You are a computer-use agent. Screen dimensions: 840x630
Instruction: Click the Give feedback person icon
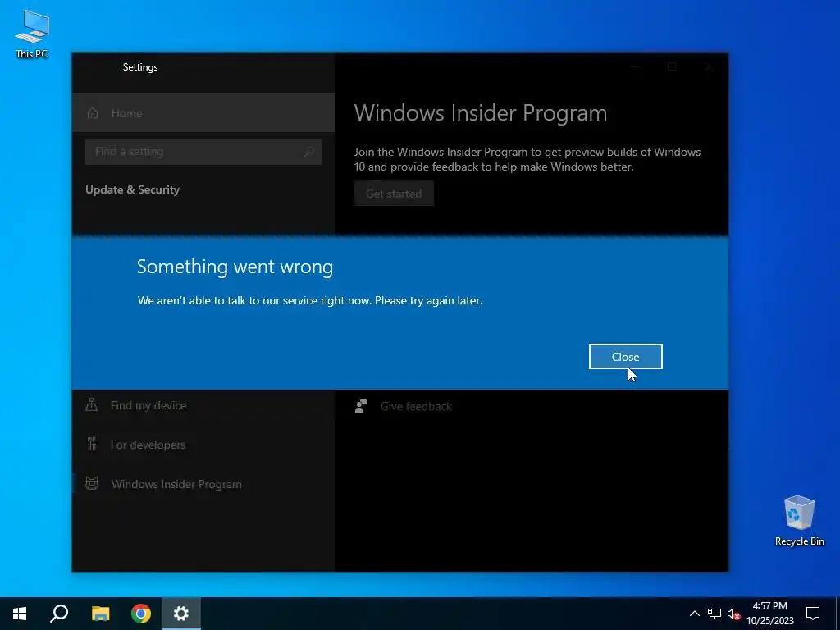click(361, 405)
